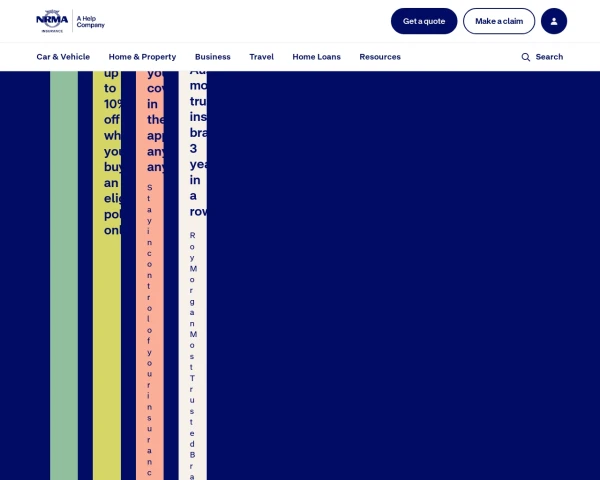Expand the Travel navigation item
The height and width of the screenshot is (480, 600).
coord(261,57)
